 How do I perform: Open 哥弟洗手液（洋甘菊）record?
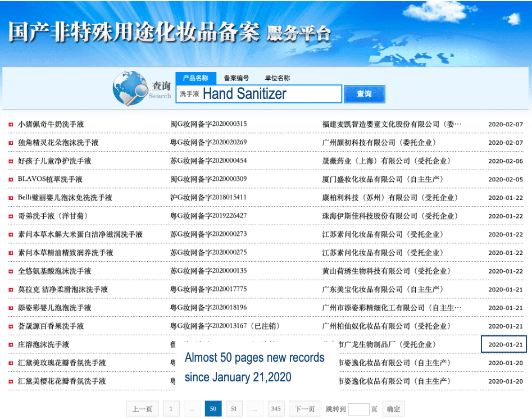click(53, 216)
